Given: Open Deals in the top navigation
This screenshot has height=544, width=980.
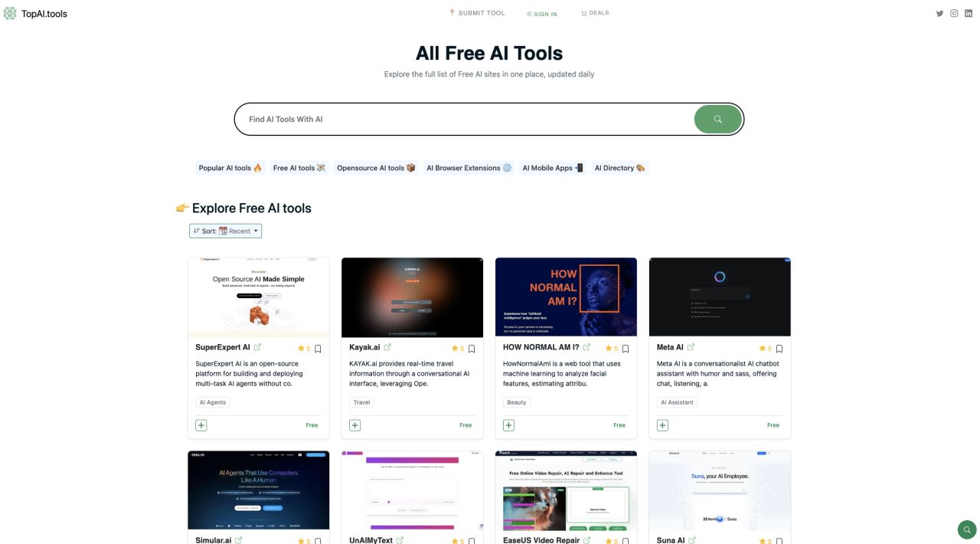Looking at the screenshot, I should (x=595, y=13).
